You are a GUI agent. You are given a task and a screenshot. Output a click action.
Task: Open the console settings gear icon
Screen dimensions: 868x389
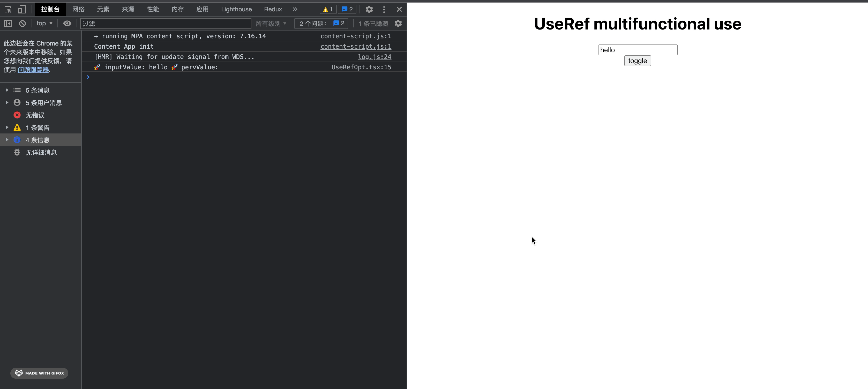(398, 23)
